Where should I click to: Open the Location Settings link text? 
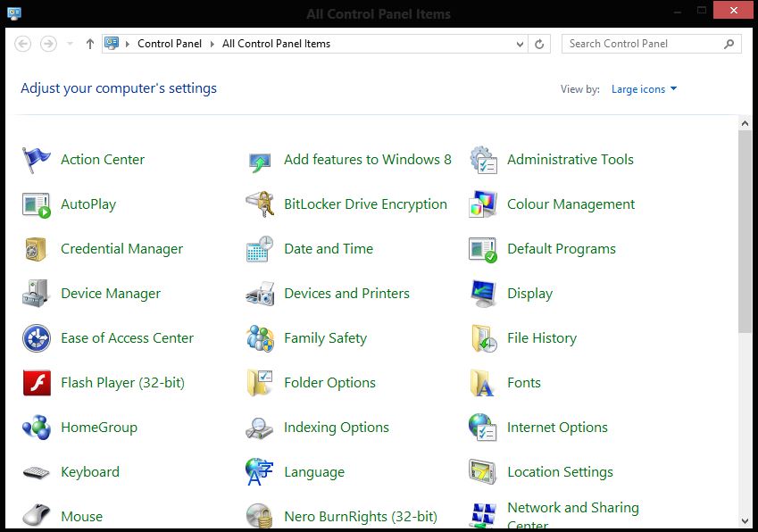[560, 472]
